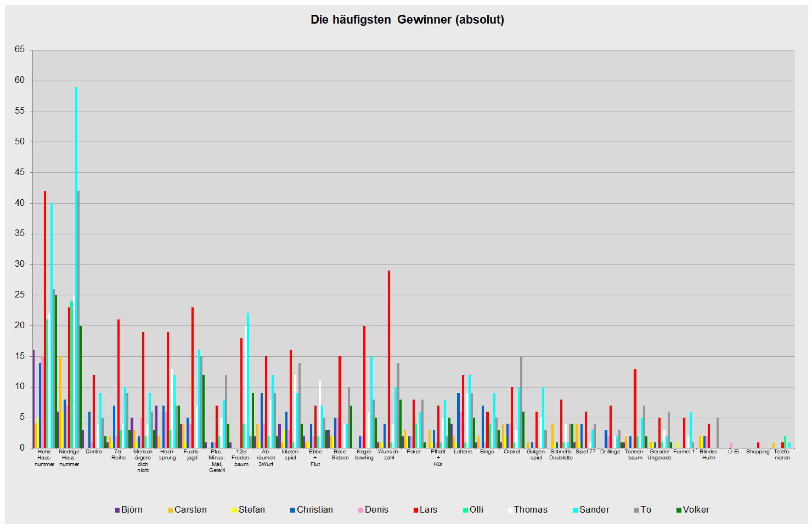Select the 'Shopping' x-axis label

point(758,452)
